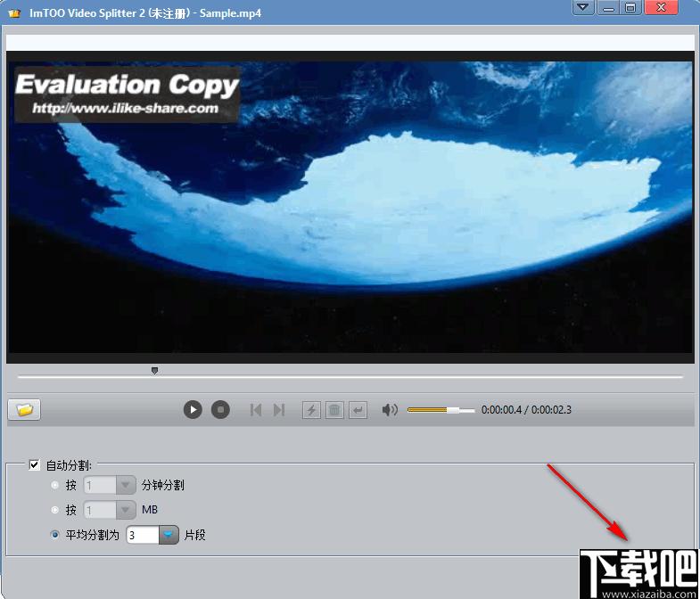
Task: Choose 平均分割为 radio option
Action: click(x=56, y=535)
